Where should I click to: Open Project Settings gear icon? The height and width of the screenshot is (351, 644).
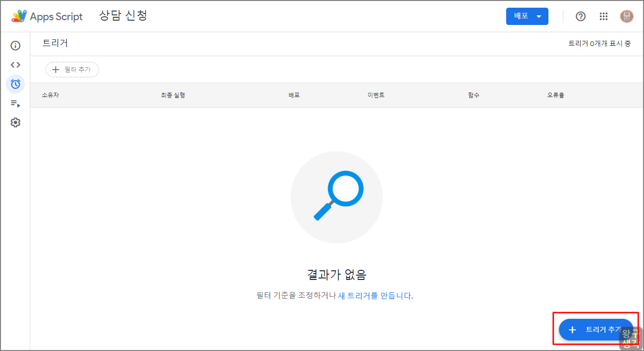click(15, 122)
